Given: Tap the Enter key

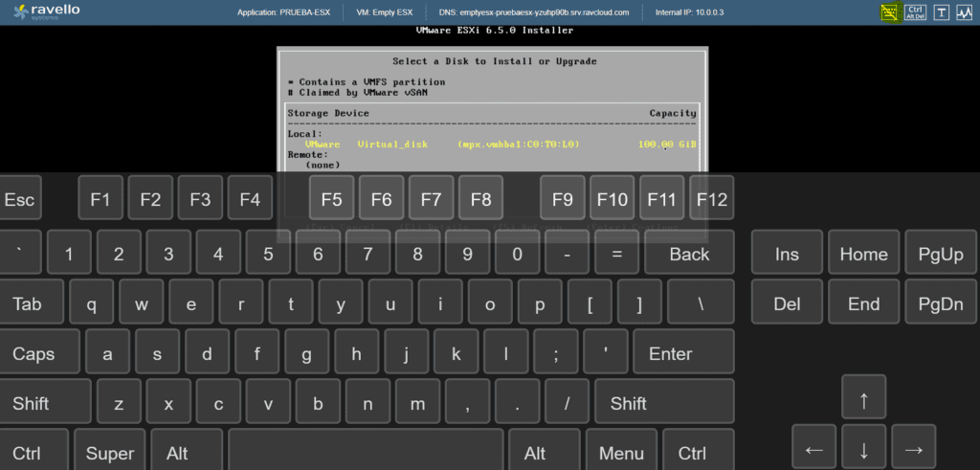Looking at the screenshot, I should (683, 351).
